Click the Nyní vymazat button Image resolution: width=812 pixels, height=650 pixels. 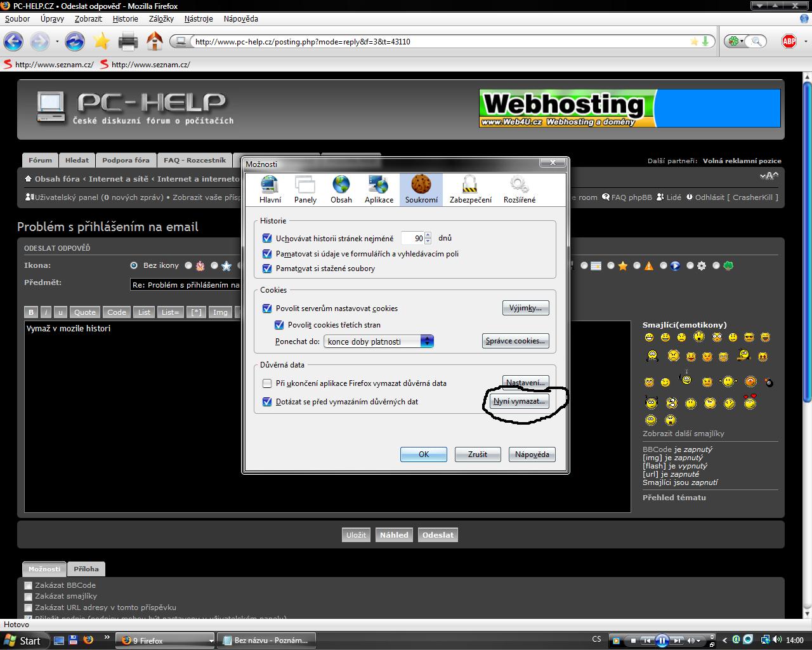(x=519, y=401)
